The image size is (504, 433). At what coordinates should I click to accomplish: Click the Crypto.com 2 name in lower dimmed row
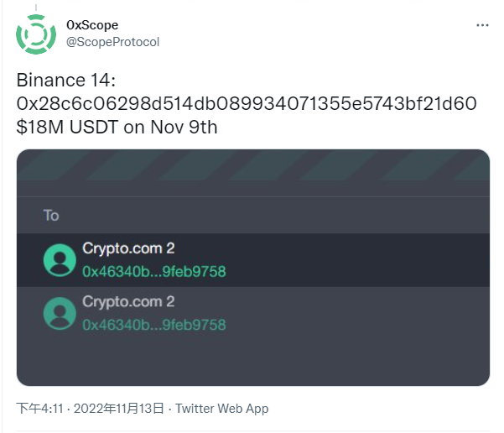point(128,301)
